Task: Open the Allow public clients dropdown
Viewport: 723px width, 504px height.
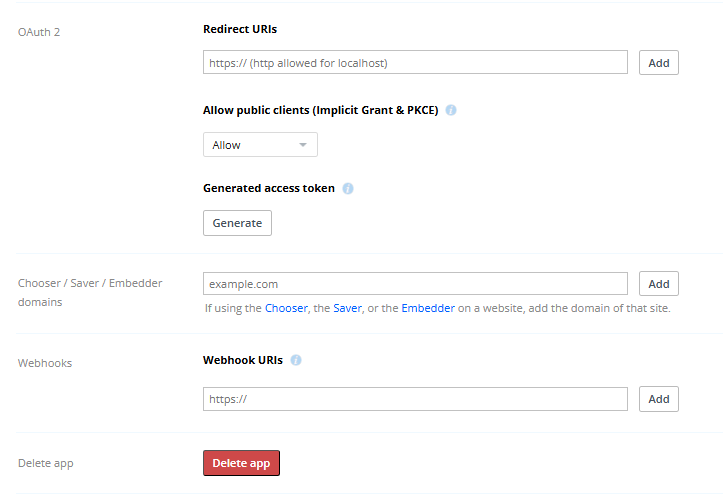Action: pos(260,145)
